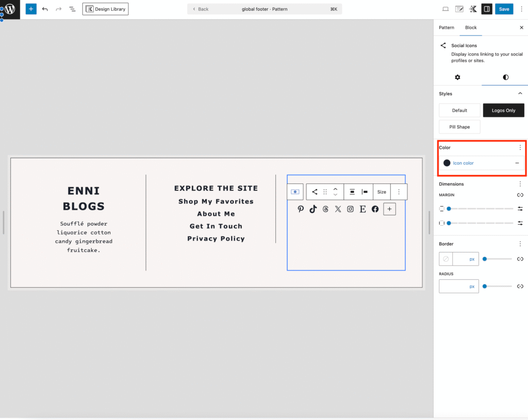This screenshot has height=420, width=528.
Task: Click the Undo arrow icon
Action: pos(45,9)
